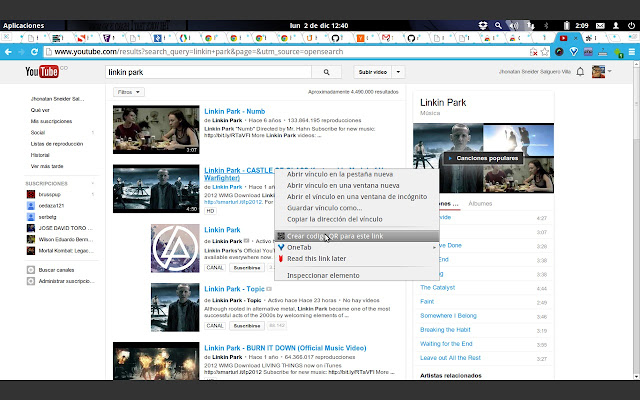Click the brusspup channel avatar icon
This screenshot has width=640, height=400.
point(31,194)
